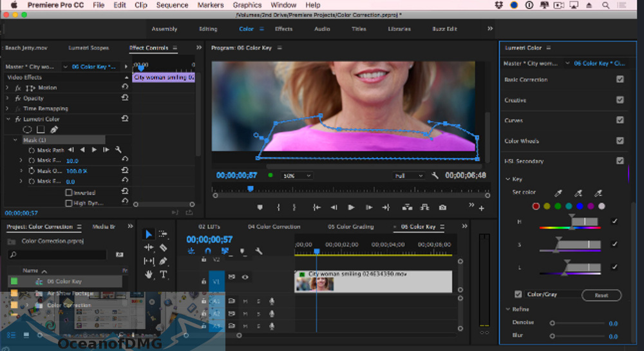Viewport: 644px width, 351px height.
Task: Collapse the Refine section
Action: (x=508, y=309)
